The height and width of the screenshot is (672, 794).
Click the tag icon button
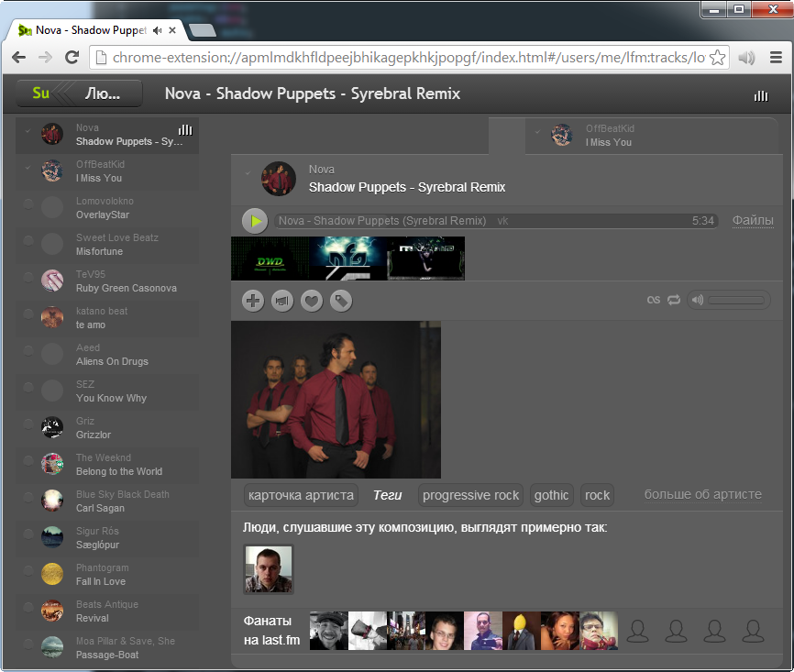341,301
